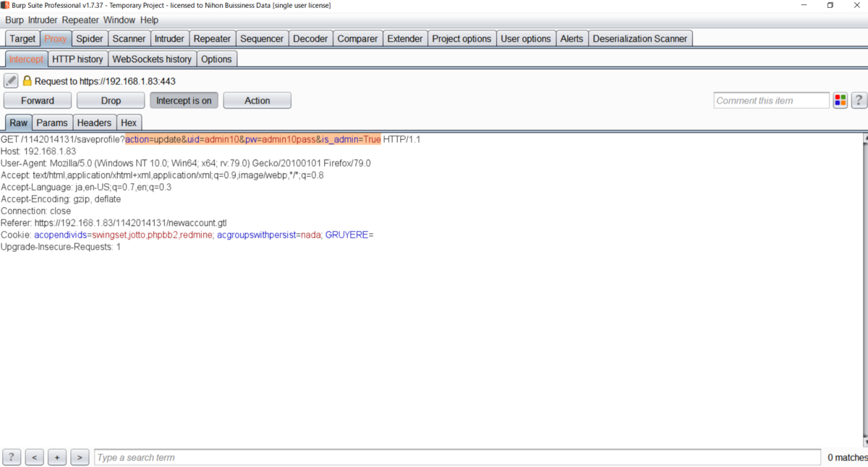Click the pencil edit target icon

(11, 81)
